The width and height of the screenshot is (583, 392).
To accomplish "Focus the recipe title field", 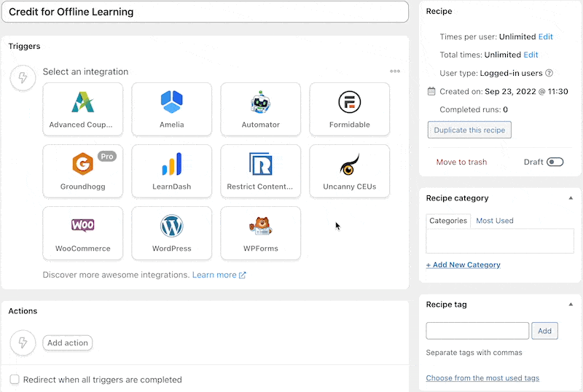I will click(205, 12).
